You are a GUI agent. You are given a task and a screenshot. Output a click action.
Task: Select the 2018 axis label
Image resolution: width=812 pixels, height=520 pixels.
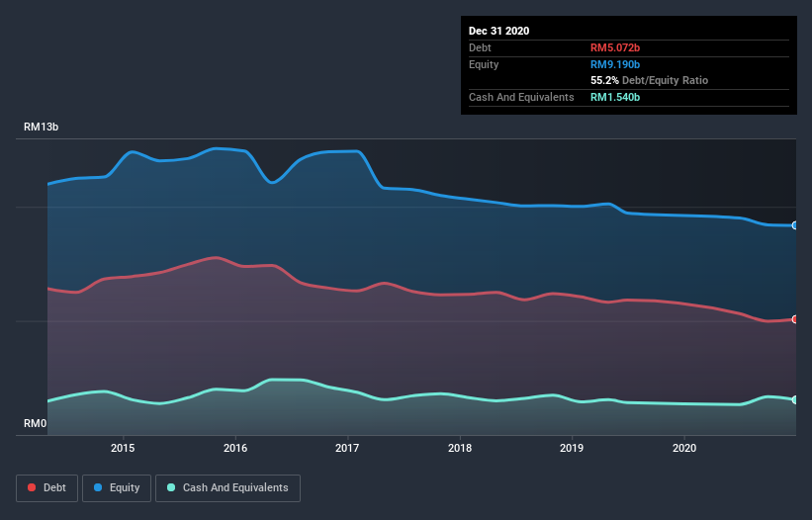pyautogui.click(x=460, y=448)
